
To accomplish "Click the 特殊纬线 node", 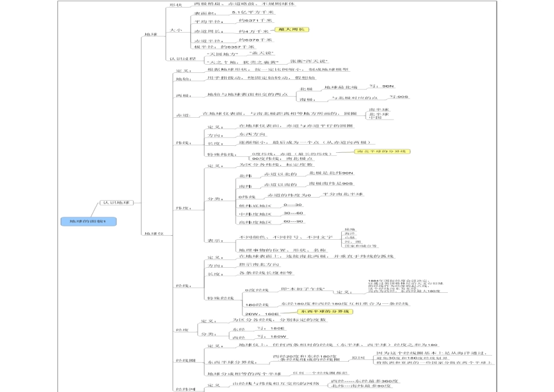I will (x=222, y=155).
